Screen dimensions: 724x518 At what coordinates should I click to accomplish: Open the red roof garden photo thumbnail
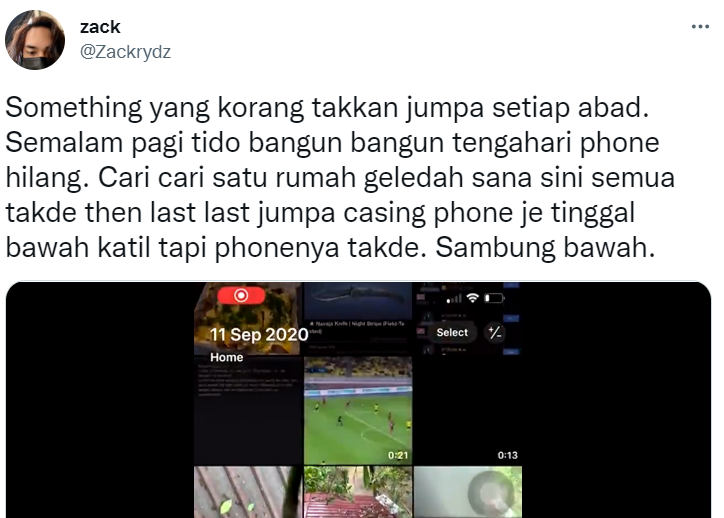click(x=358, y=492)
